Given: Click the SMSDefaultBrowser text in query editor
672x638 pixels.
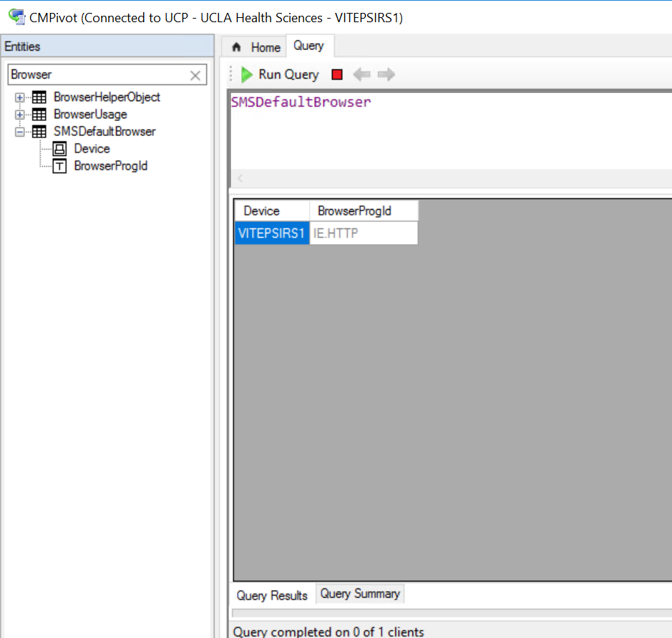Looking at the screenshot, I should point(301,102).
